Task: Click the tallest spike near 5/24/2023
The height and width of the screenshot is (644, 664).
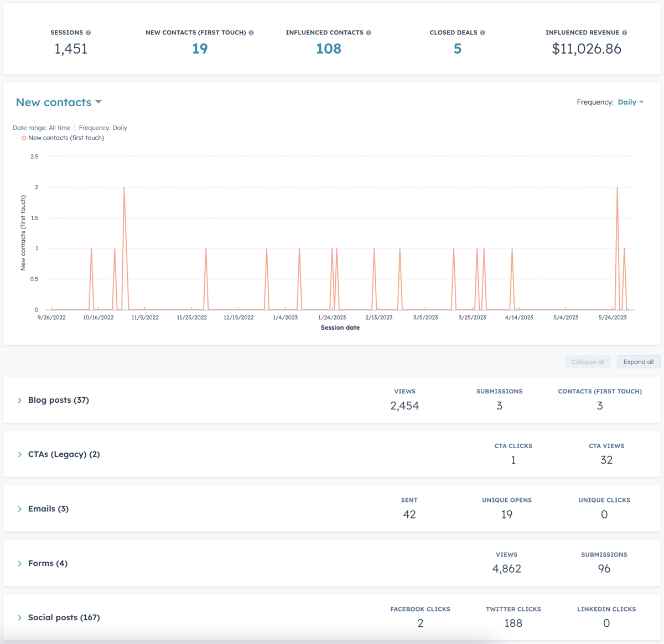Action: tap(618, 188)
